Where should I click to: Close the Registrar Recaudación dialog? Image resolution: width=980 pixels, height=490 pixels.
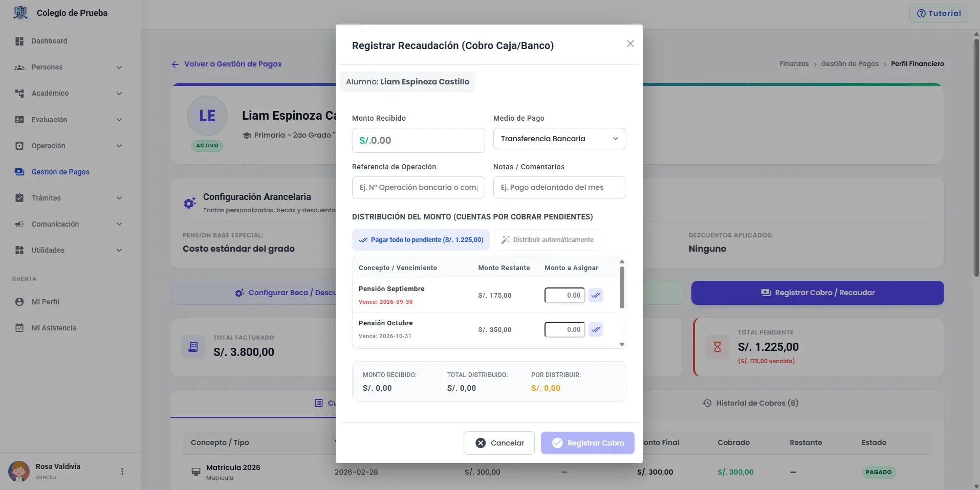630,43
